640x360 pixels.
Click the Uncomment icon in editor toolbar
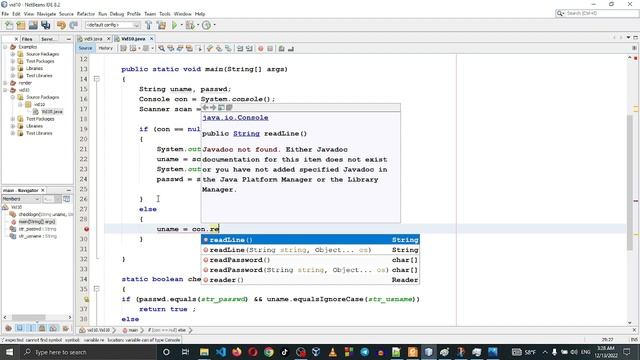click(291, 49)
